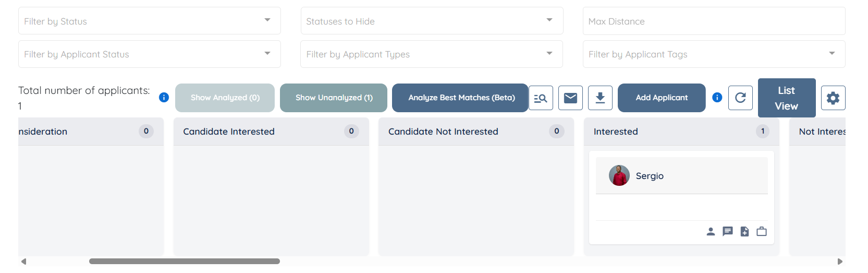
Task: Open the settings gear icon
Action: 833,98
